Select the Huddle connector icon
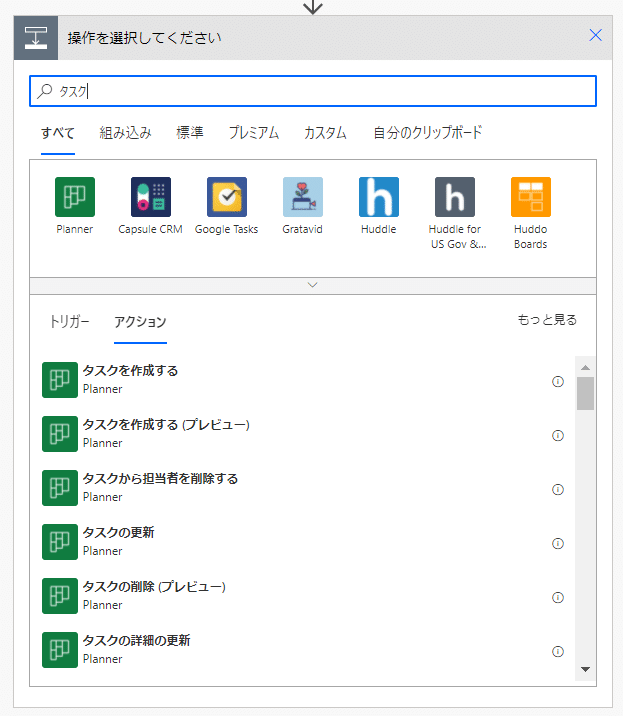The image size is (623, 716). [x=379, y=197]
